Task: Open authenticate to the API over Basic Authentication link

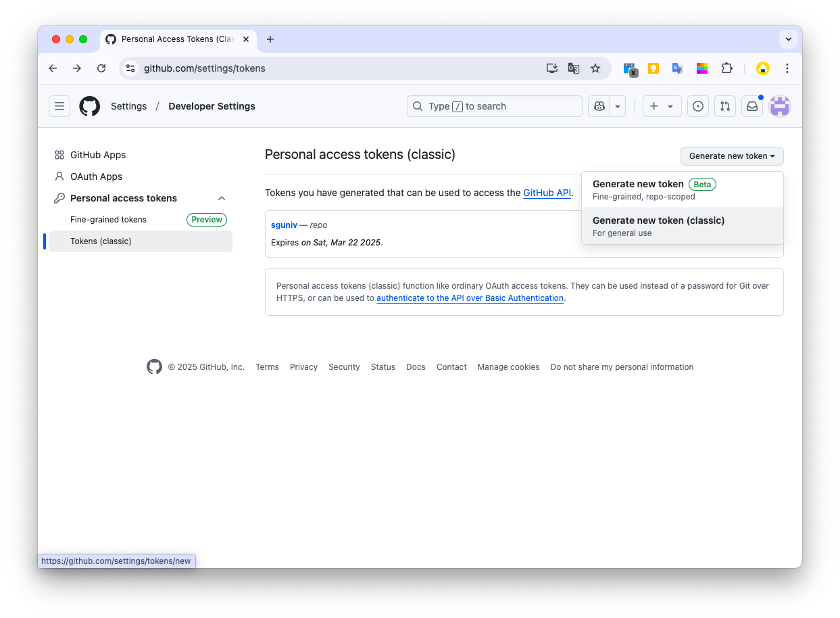Action: point(470,298)
